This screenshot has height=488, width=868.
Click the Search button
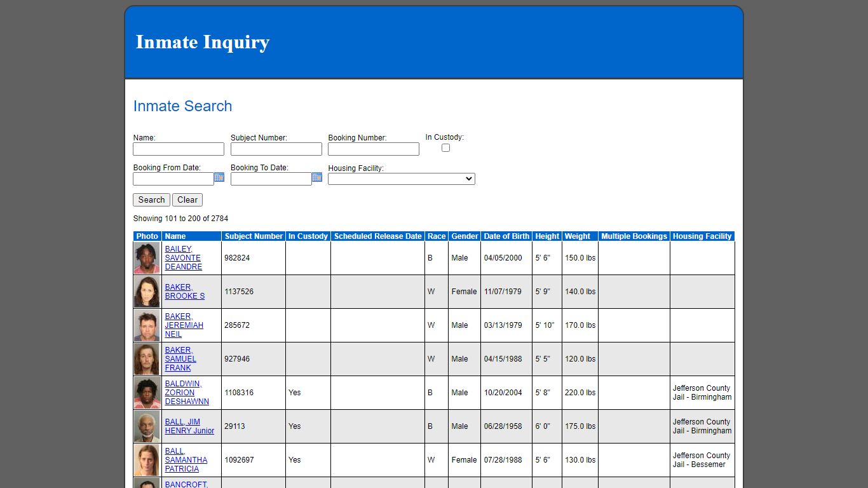click(151, 200)
